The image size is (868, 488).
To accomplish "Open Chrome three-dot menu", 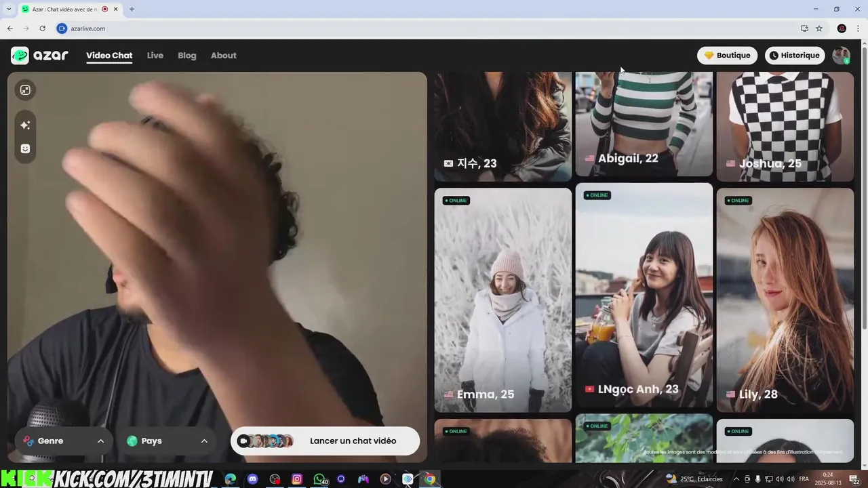I will point(858,28).
